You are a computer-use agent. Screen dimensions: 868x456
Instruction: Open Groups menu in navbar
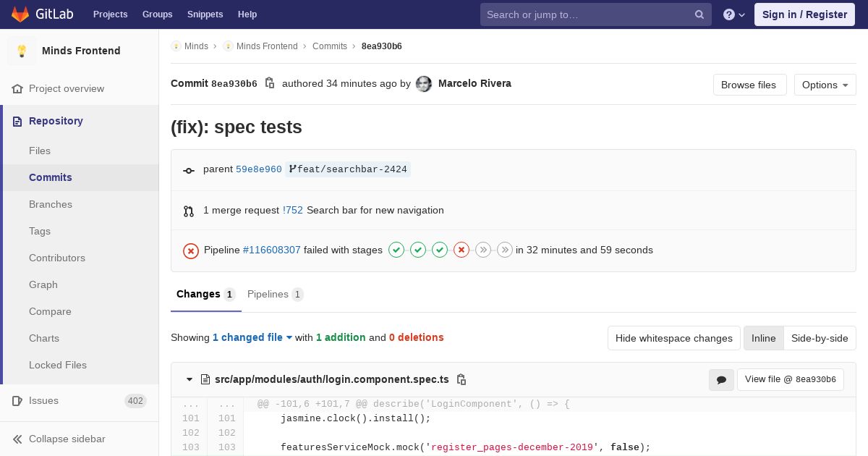(x=158, y=14)
